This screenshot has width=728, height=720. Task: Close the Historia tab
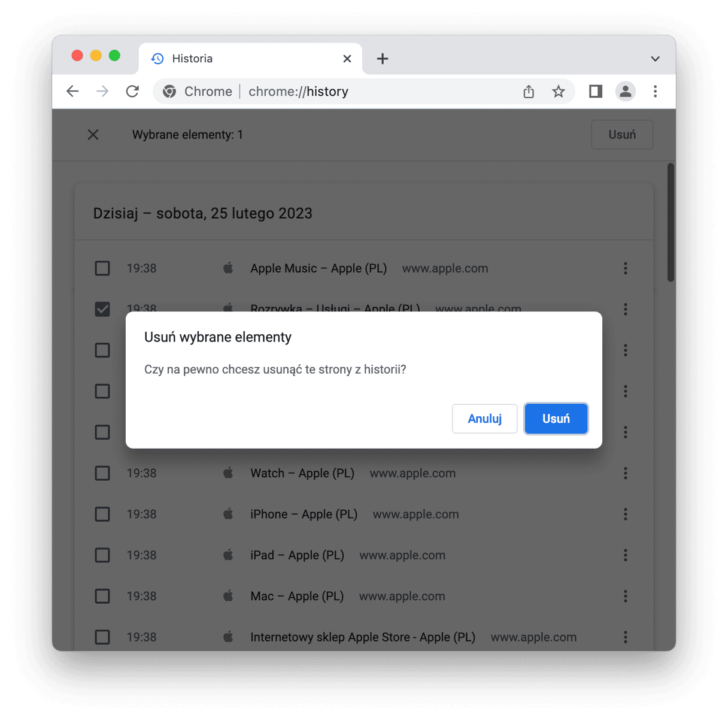[347, 59]
